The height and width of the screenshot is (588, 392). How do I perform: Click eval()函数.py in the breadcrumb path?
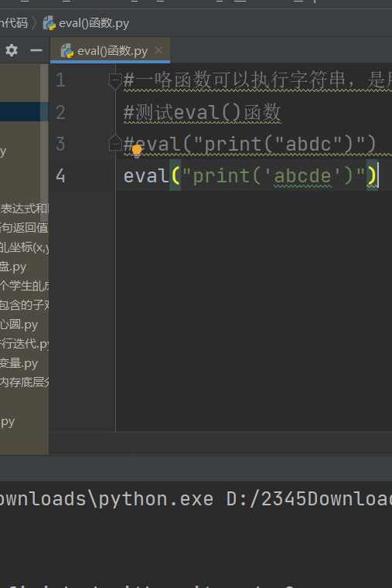pos(94,23)
